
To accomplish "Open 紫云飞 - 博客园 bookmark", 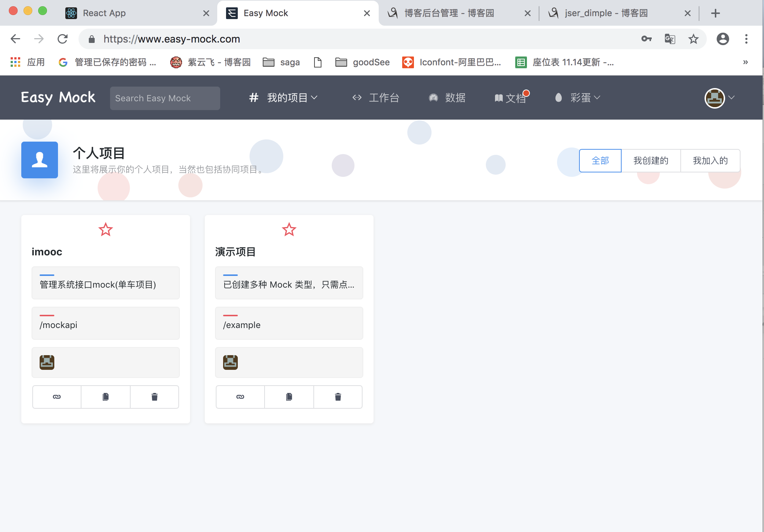I will point(211,62).
